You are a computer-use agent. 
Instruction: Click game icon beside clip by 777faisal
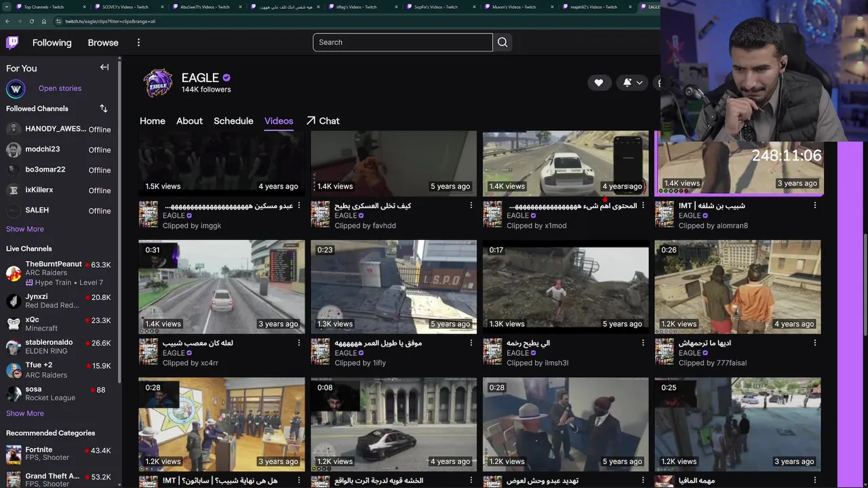(665, 352)
